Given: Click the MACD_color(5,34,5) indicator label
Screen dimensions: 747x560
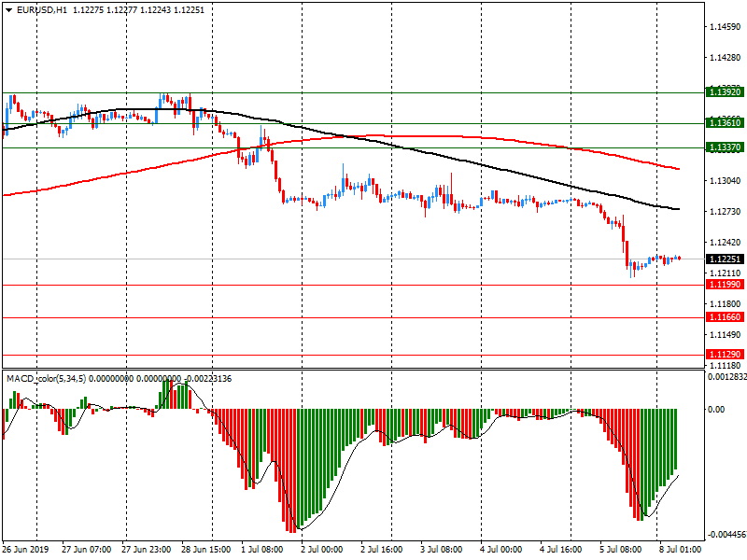Looking at the screenshot, I should tap(46, 379).
